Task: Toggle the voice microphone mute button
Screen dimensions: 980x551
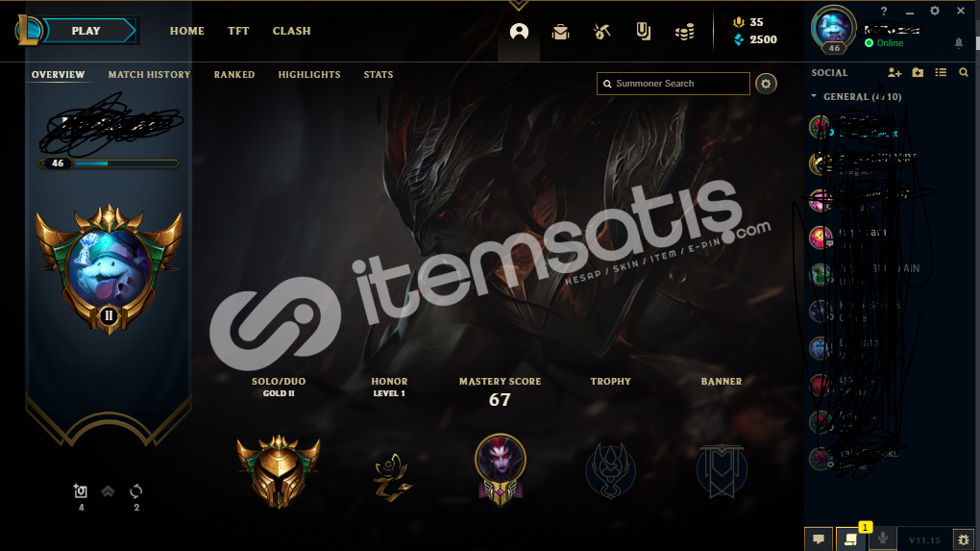Action: pyautogui.click(x=883, y=538)
